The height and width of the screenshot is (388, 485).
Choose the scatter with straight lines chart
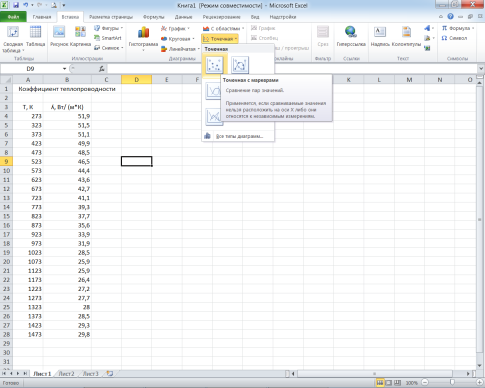coord(214,116)
